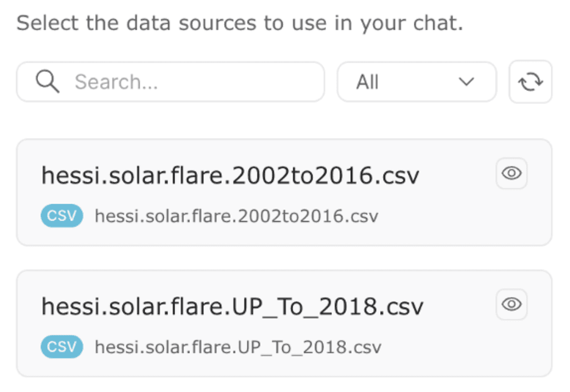Click the circular arrows sync icon
This screenshot has width=570, height=392.
click(530, 81)
